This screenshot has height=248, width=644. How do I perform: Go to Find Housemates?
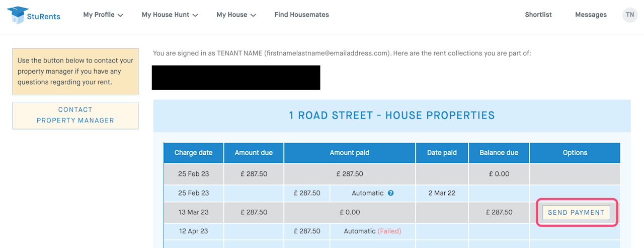tap(301, 15)
